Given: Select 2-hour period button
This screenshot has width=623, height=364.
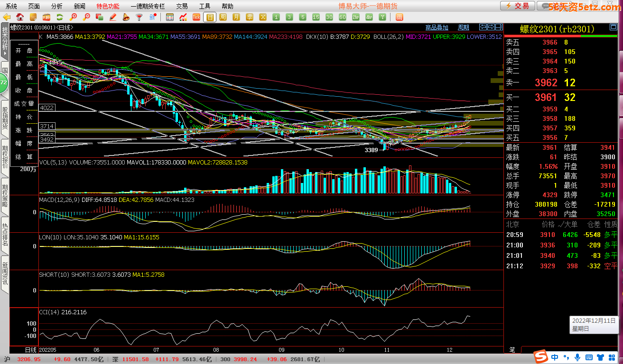Looking at the screenshot, I should [355, 17].
